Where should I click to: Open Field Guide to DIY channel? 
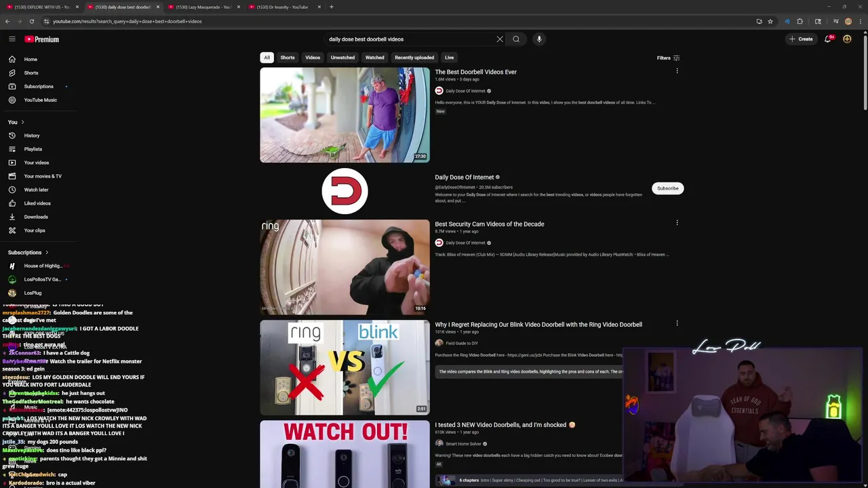coord(461,343)
